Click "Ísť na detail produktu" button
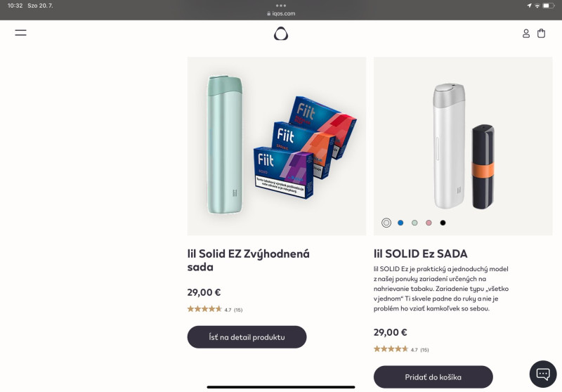This screenshot has width=562, height=392. coord(247,337)
